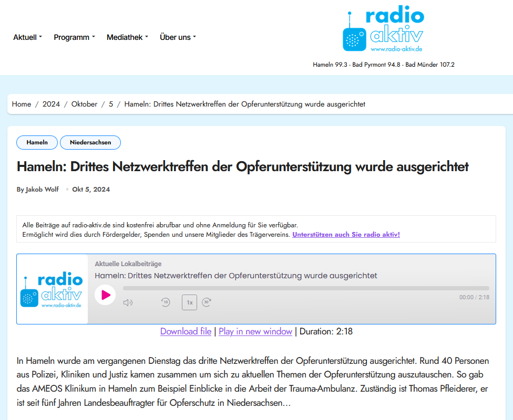This screenshot has width=513, height=420.
Task: Click the player's radio aktiv thumbnail
Action: (53, 289)
